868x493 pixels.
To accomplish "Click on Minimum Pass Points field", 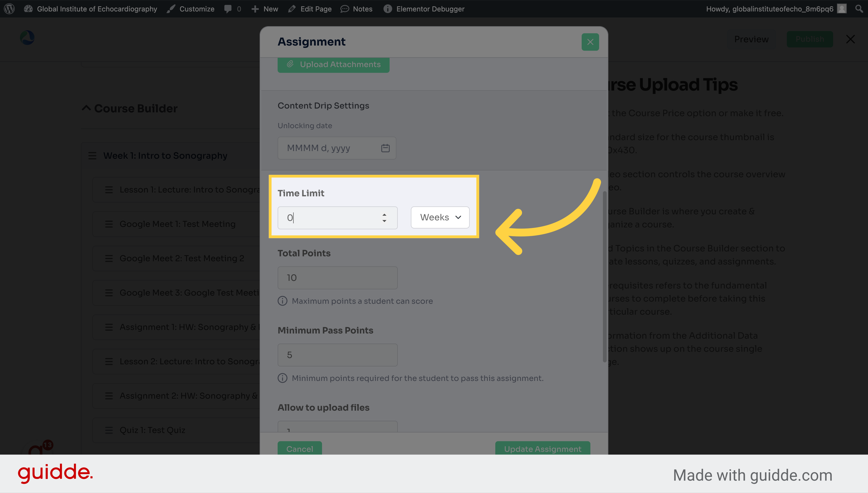I will pos(338,355).
